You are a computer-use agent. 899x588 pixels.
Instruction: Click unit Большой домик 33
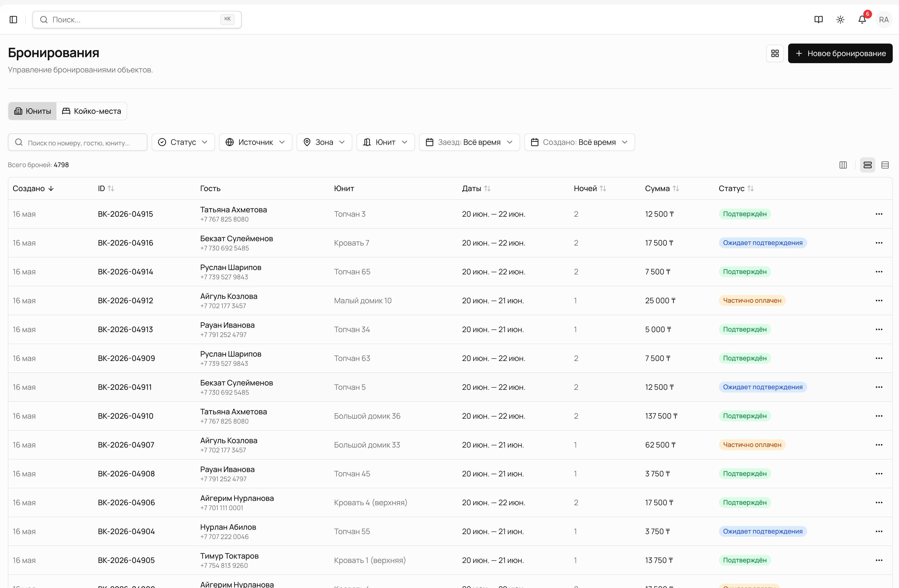point(367,445)
